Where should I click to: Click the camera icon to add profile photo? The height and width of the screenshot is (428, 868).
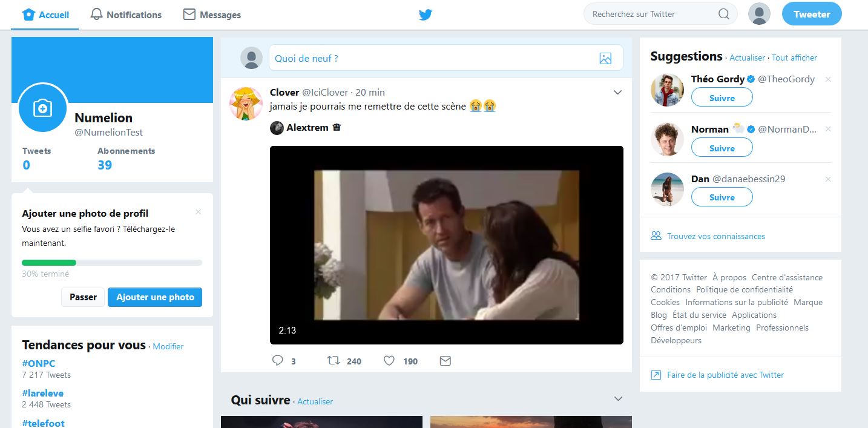[x=43, y=108]
